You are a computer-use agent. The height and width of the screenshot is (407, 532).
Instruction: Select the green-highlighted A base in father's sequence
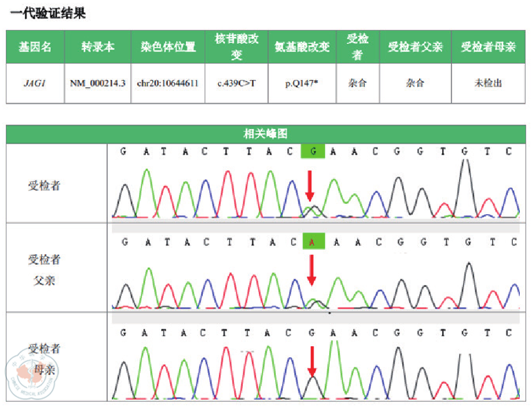[313, 242]
